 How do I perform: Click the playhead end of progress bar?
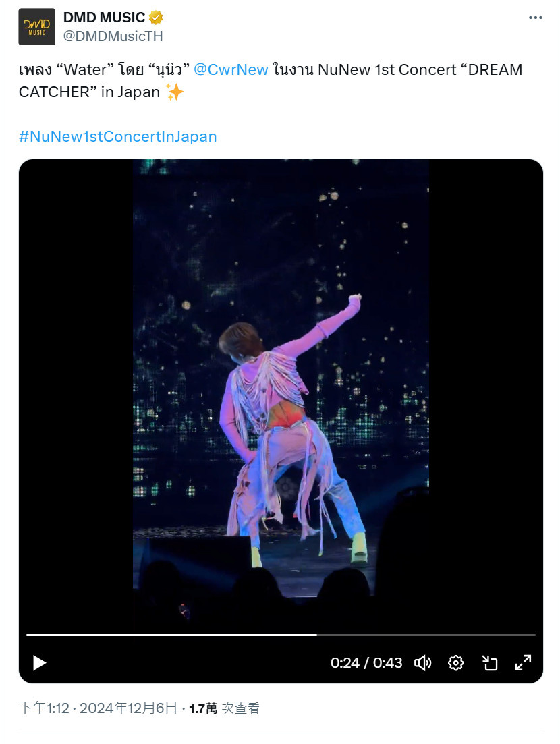click(316, 635)
